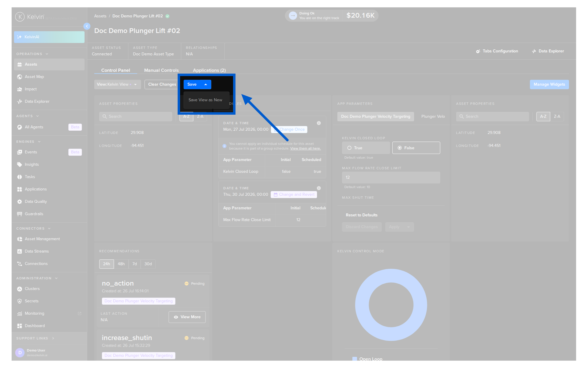Image resolution: width=588 pixels, height=368 pixels.
Task: Click Manage Widgets button
Action: pos(549,85)
